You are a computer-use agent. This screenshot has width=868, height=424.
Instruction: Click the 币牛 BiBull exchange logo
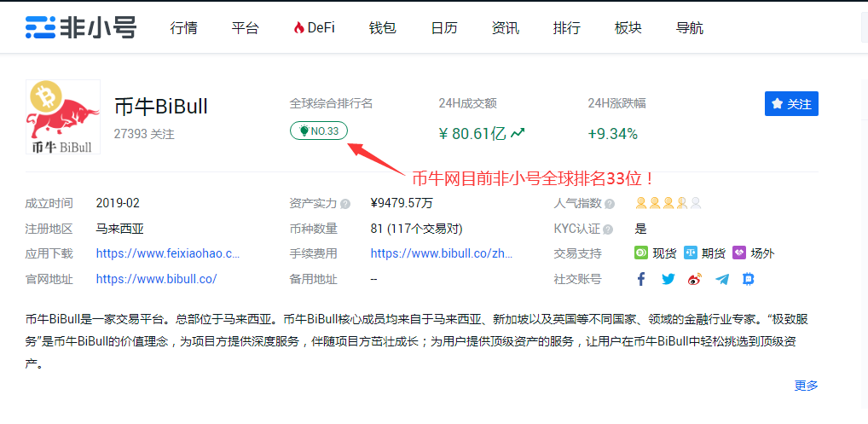[x=62, y=117]
